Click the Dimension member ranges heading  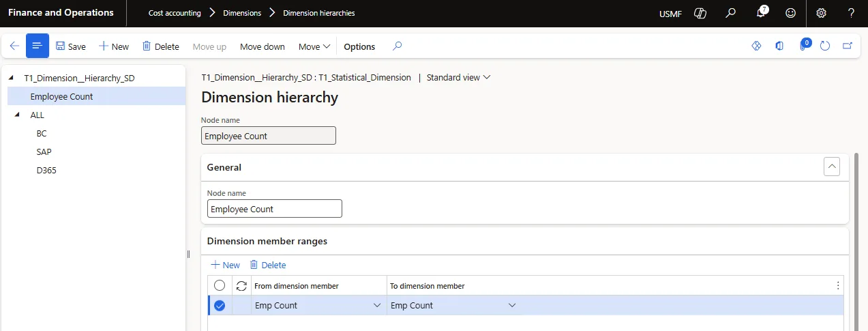[267, 241]
